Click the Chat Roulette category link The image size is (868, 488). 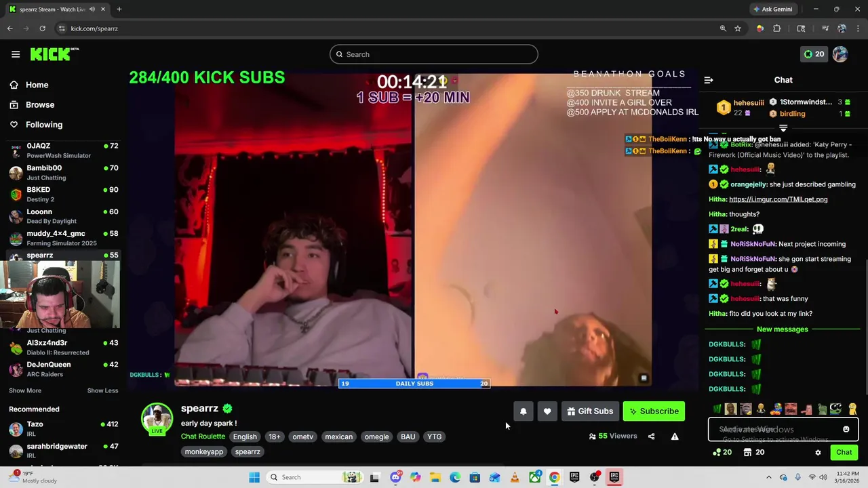203,436
